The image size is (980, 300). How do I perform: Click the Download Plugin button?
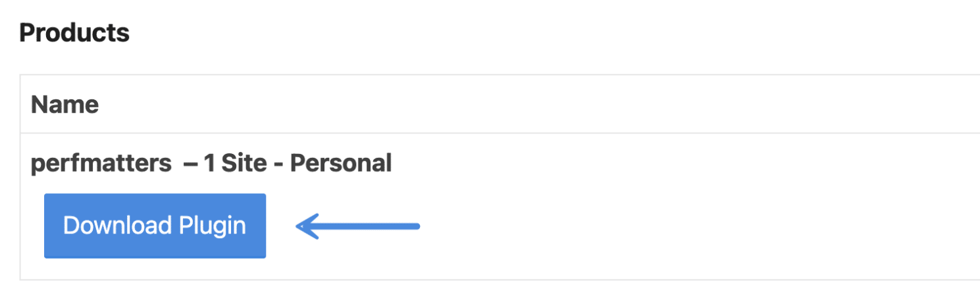155,226
